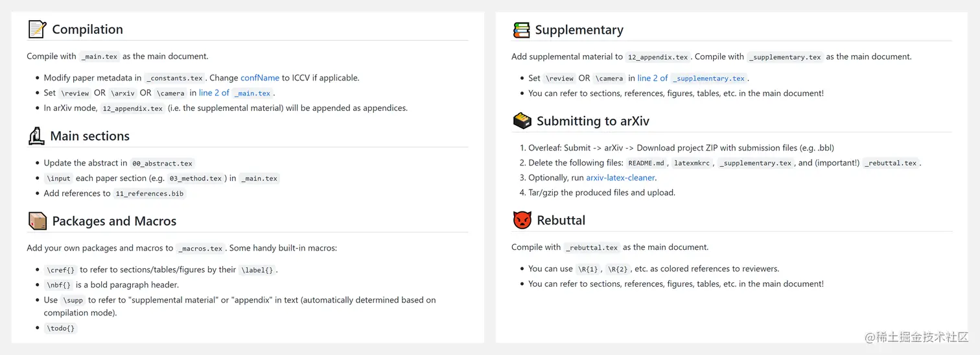The image size is (980, 355).
Task: Click the books emoji beside Supplementary heading
Action: point(521,30)
